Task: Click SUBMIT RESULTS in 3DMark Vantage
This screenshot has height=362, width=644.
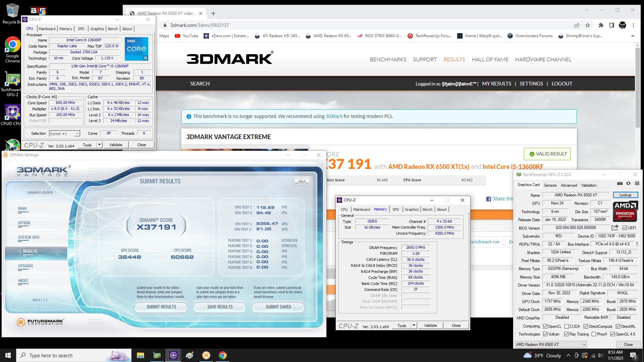Action: tap(161, 307)
